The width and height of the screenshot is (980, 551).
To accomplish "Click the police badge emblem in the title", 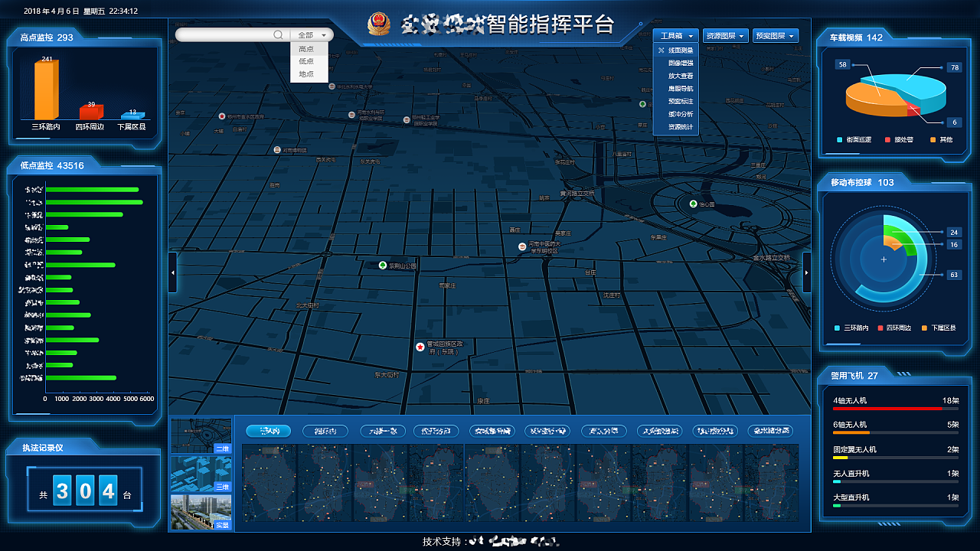I will pos(378,24).
